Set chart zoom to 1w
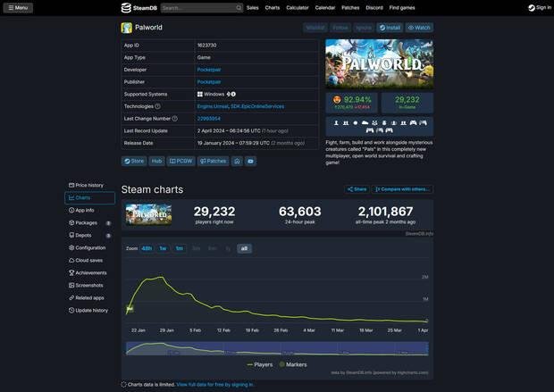 click(x=163, y=248)
